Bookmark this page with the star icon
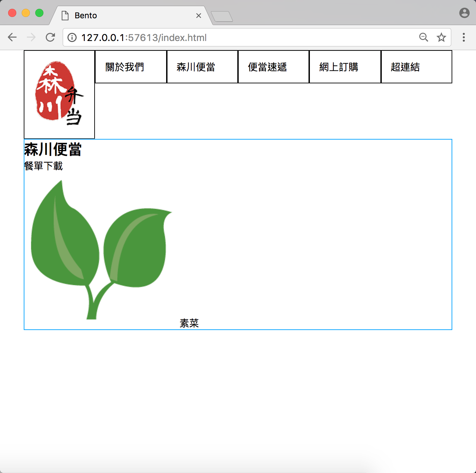Screen dimensions: 476x473 [x=441, y=37]
